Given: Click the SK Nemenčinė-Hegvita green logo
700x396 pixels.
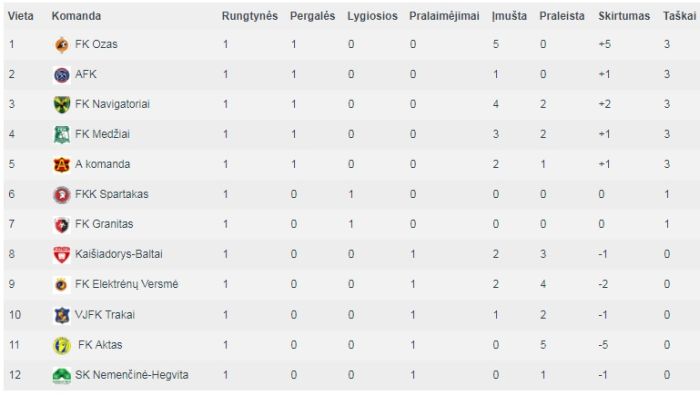Looking at the screenshot, I should point(62,375).
